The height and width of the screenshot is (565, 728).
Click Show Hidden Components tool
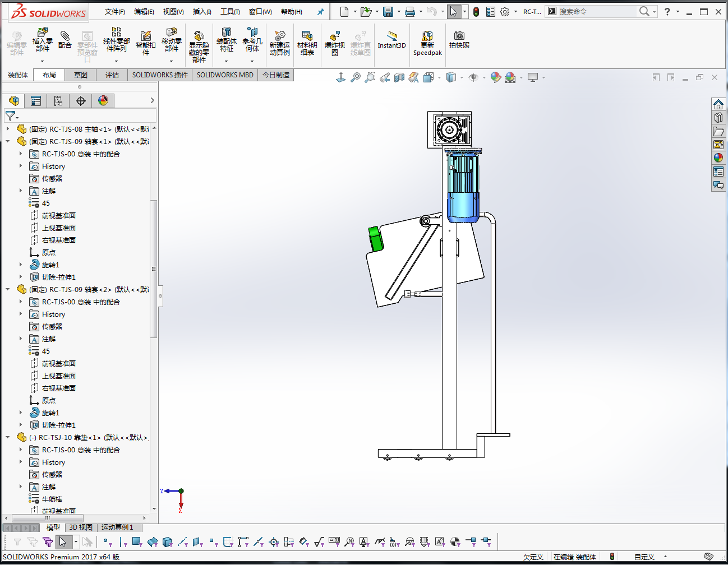[199, 47]
